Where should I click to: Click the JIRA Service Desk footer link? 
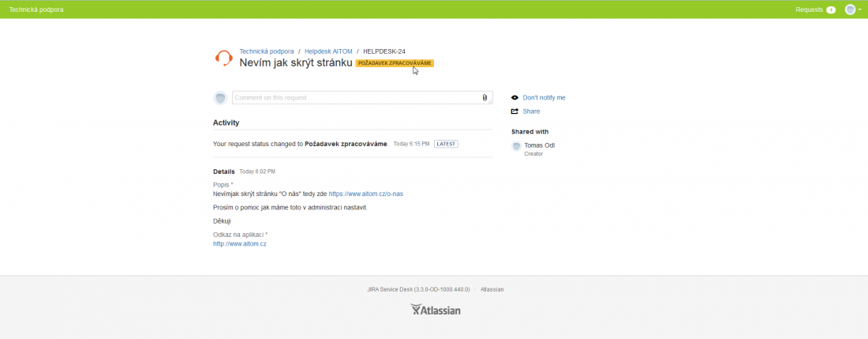pyautogui.click(x=418, y=290)
